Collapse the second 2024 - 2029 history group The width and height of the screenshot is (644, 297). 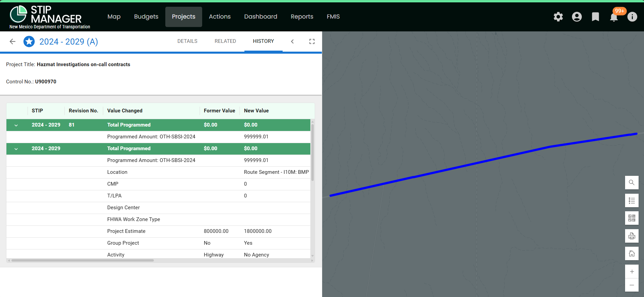(16, 149)
